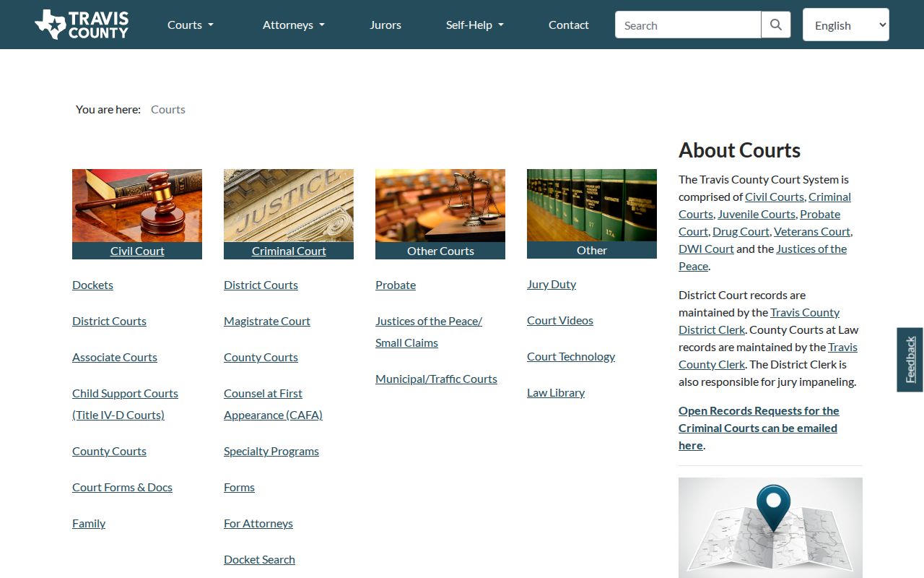Click the map location pin image
The height and width of the screenshot is (578, 924).
pyautogui.click(x=770, y=527)
